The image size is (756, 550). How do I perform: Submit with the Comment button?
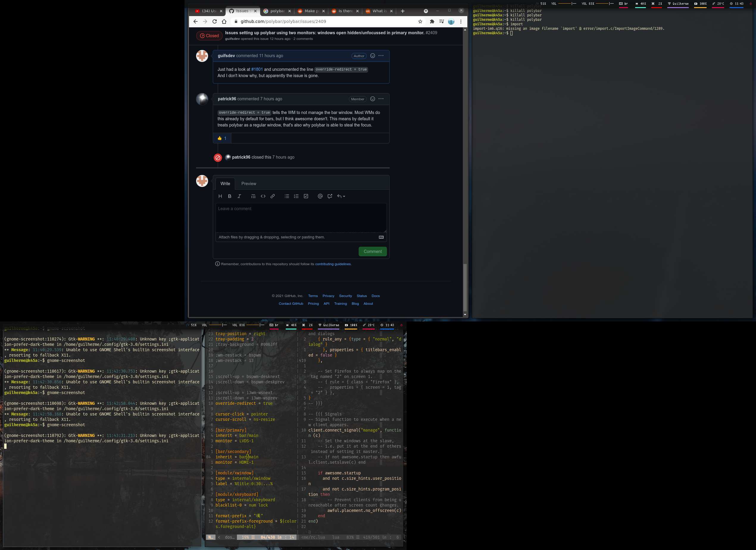tap(372, 251)
